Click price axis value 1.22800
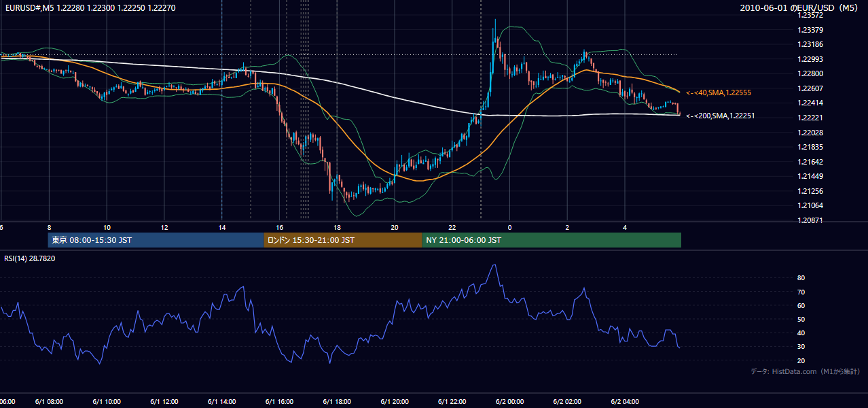This screenshot has width=868, height=408. [810, 73]
